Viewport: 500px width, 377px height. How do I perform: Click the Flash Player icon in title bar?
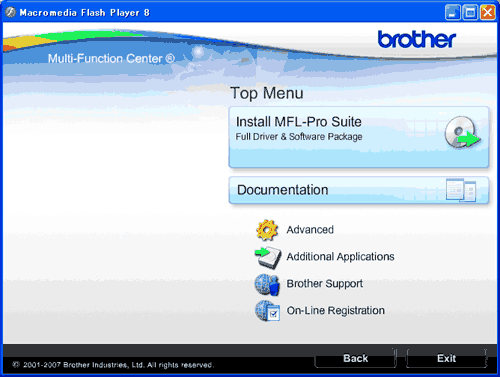10,12
